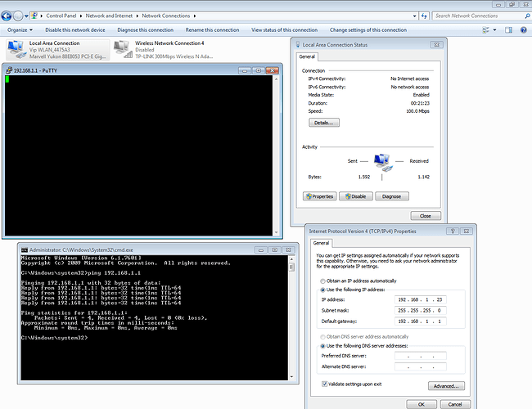Expand arrow after Network Connections breadcrumb
Viewport: 532px width, 409px height.
195,16
